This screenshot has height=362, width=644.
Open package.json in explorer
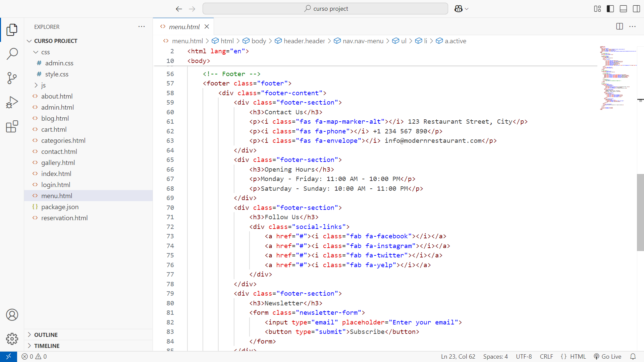(89, 207)
